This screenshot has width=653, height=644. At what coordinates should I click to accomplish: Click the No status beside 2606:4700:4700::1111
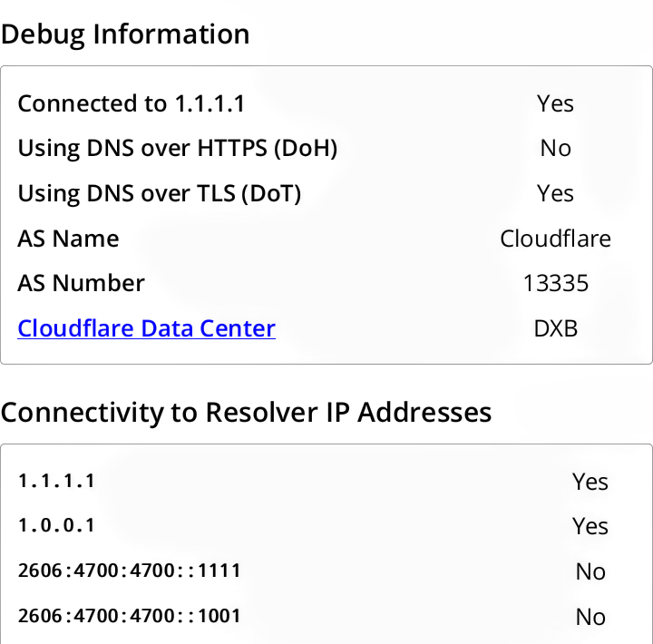pos(590,571)
